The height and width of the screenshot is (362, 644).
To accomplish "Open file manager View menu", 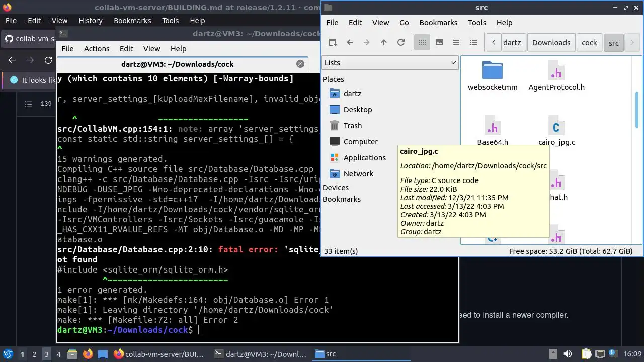I will (x=380, y=22).
